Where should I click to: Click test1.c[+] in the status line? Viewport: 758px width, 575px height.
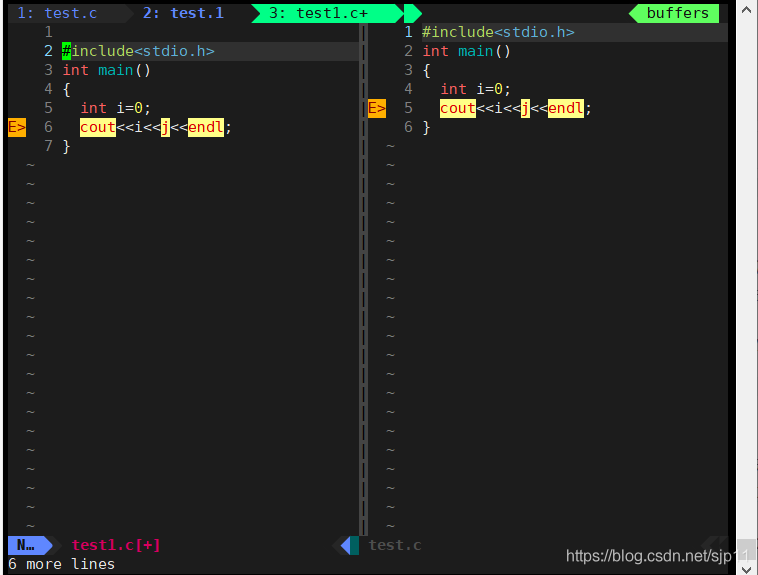point(116,546)
